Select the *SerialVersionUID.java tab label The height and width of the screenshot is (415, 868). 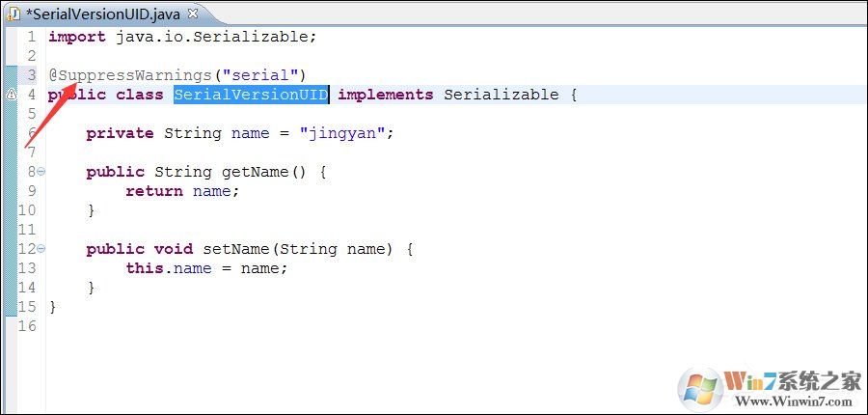[104, 14]
